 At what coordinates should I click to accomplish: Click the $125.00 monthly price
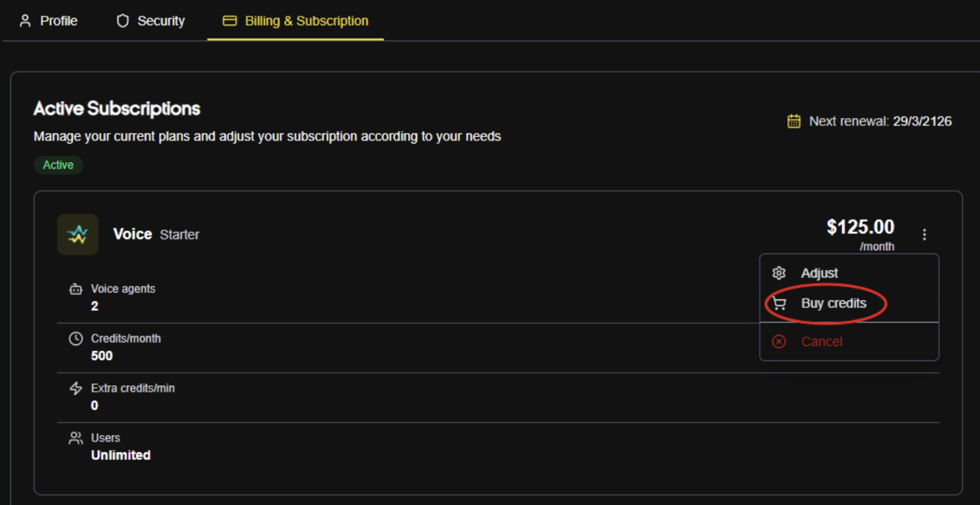860,227
